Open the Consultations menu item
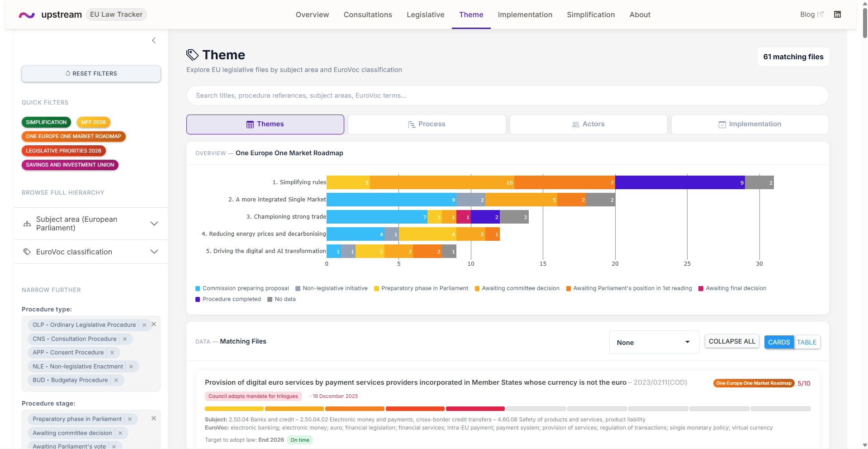The height and width of the screenshot is (449, 868). tap(368, 14)
